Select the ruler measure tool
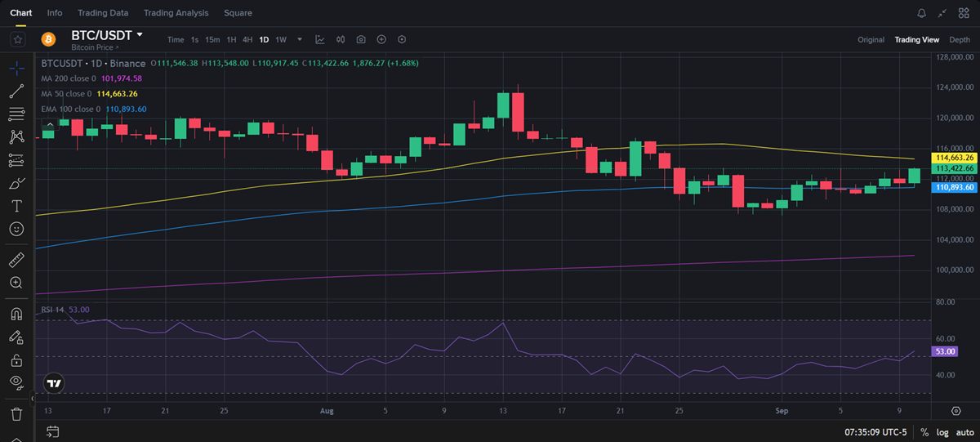This screenshot has width=980, height=442. coord(16,260)
